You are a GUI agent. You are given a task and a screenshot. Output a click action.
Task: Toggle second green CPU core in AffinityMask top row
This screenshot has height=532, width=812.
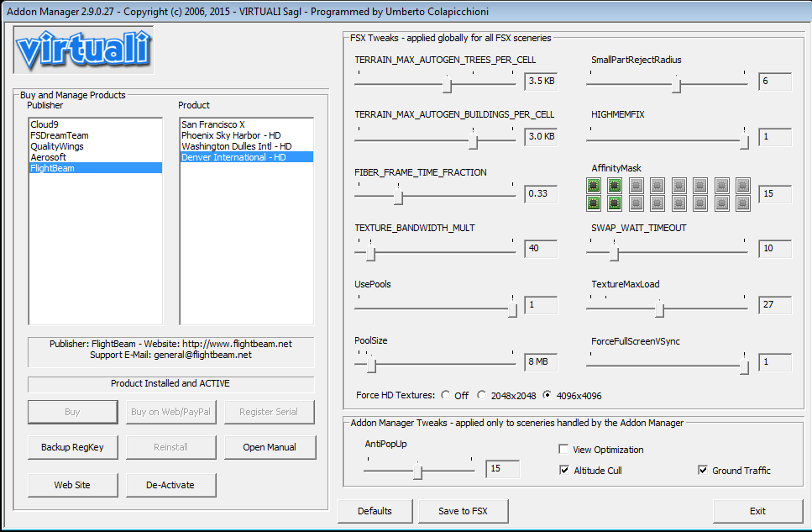615,185
